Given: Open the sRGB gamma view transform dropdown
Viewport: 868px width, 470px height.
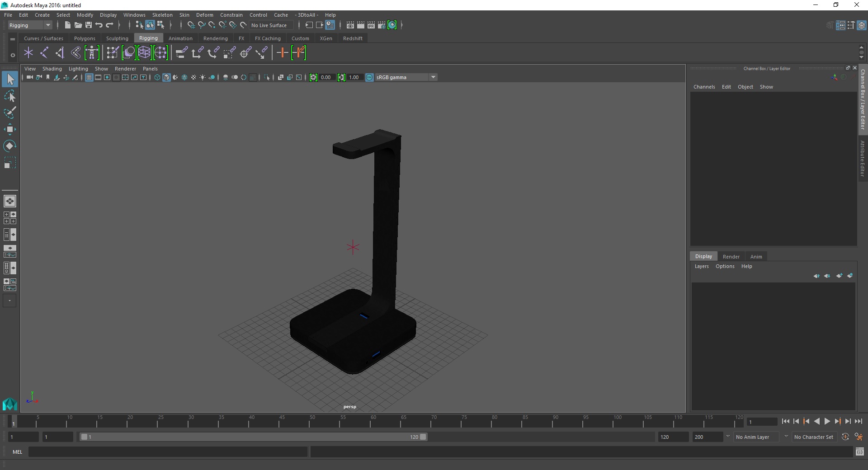Looking at the screenshot, I should 406,77.
